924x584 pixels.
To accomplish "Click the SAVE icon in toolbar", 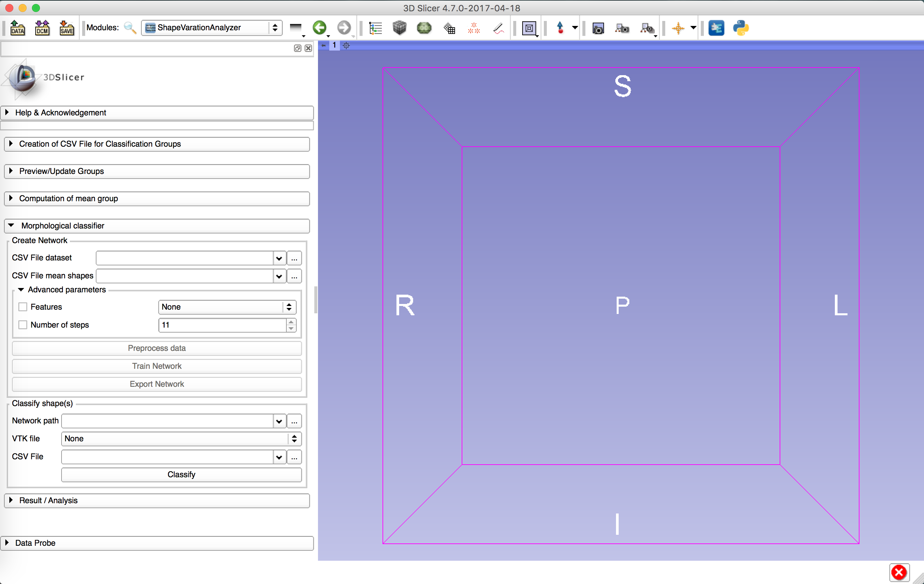I will [67, 28].
